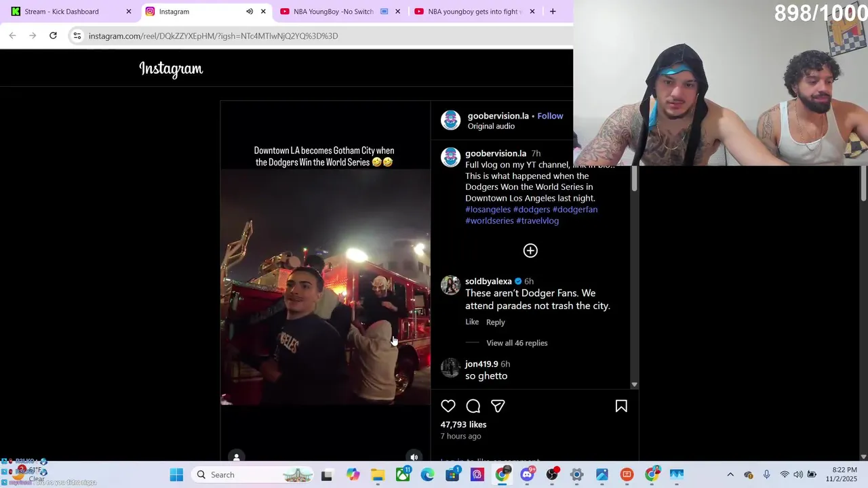
Task: Like soldbyalexa's comment
Action: [x=472, y=322]
